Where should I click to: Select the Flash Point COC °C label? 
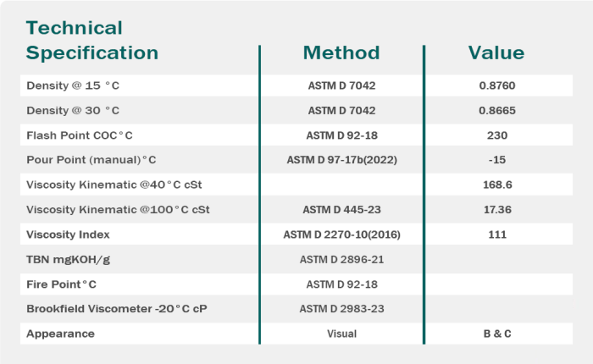pos(80,135)
